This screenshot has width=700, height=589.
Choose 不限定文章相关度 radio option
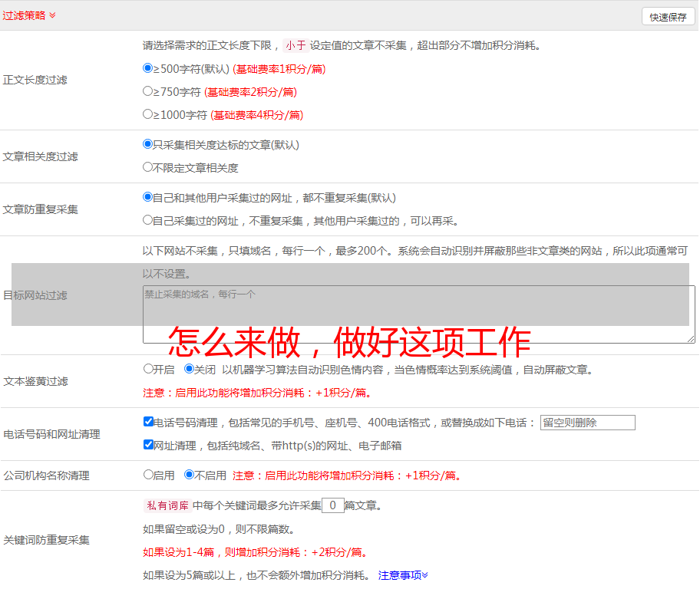tap(148, 167)
